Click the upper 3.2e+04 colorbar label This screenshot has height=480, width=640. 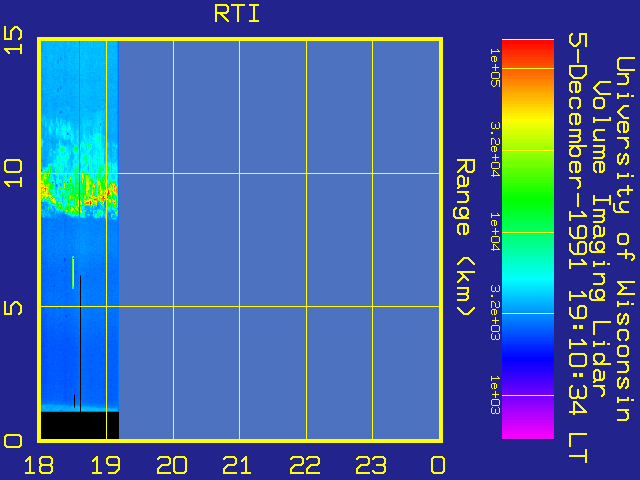(x=495, y=149)
